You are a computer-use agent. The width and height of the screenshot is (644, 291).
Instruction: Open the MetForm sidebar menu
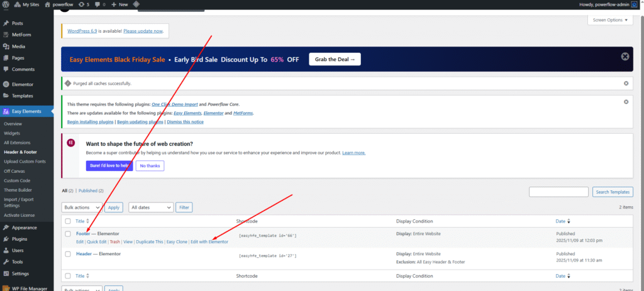click(21, 35)
